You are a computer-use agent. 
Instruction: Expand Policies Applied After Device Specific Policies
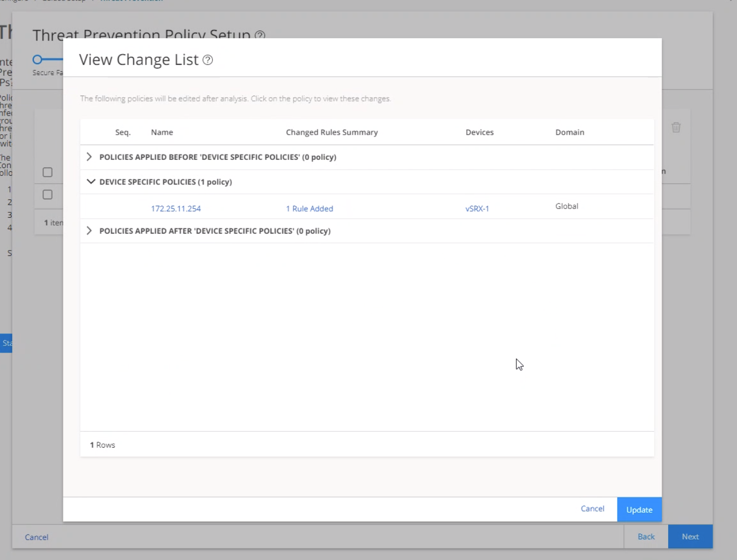click(89, 231)
